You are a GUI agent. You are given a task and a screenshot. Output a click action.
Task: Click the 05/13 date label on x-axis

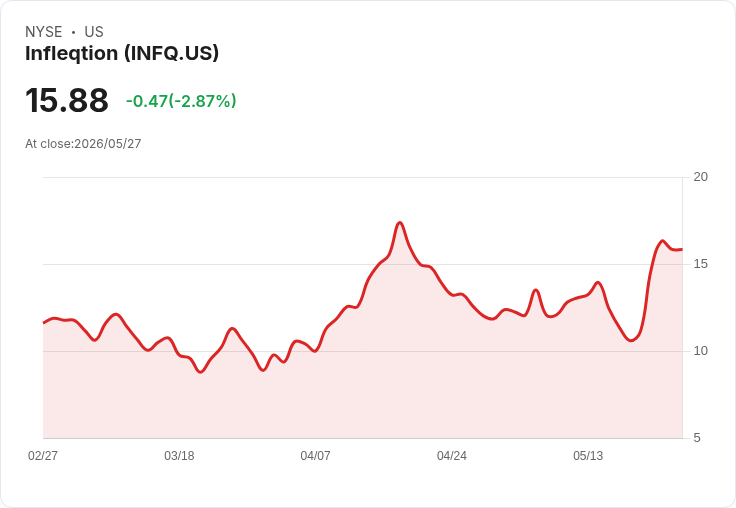coord(588,456)
